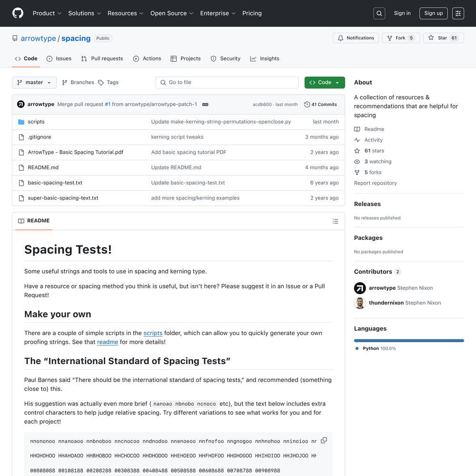Click the Sign in link

pos(402,13)
